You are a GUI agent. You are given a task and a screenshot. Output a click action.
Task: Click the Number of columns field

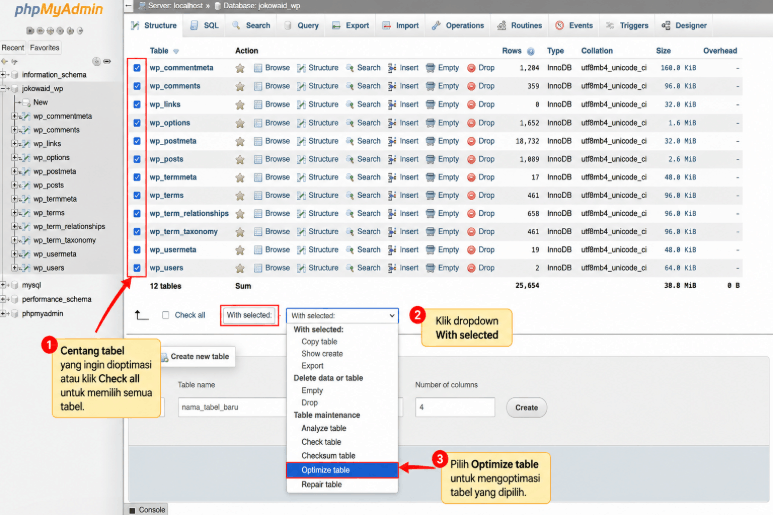455,407
